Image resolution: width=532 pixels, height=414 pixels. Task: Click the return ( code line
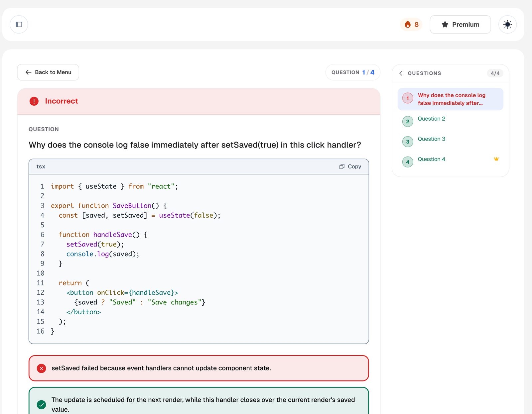(x=74, y=283)
